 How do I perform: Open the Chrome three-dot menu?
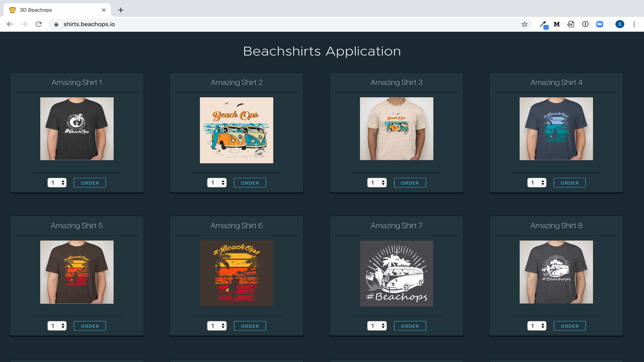(x=634, y=24)
